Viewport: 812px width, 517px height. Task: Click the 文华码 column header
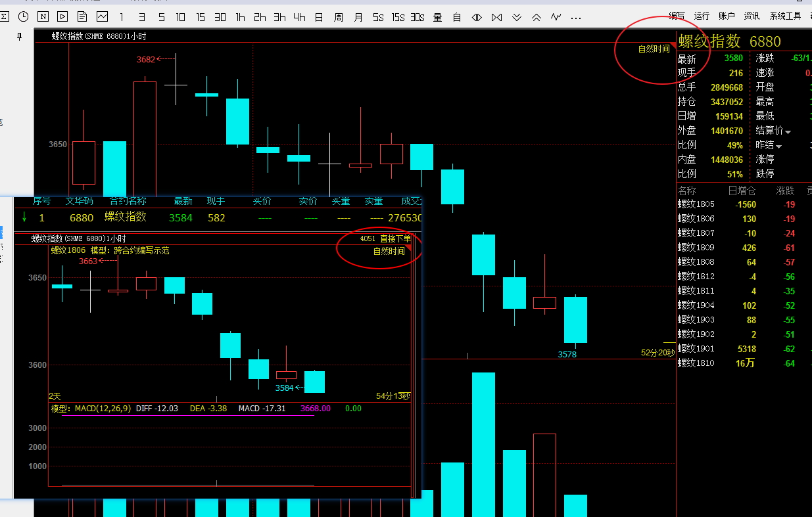coord(80,201)
